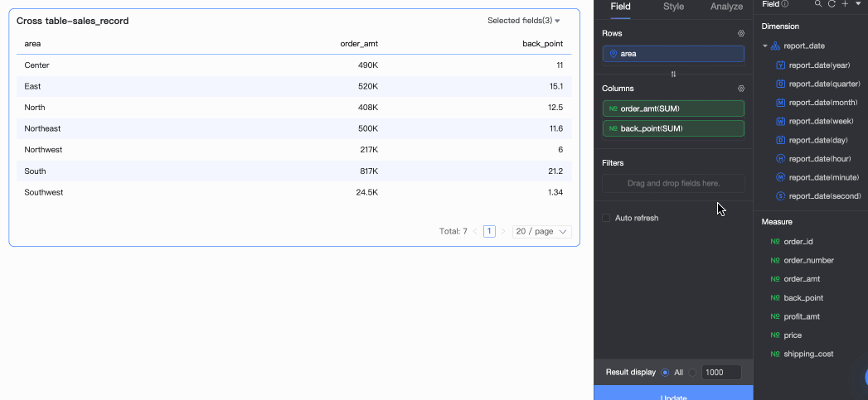Viewport: 868px width, 400px height.
Task: Click the Update button
Action: (x=674, y=393)
